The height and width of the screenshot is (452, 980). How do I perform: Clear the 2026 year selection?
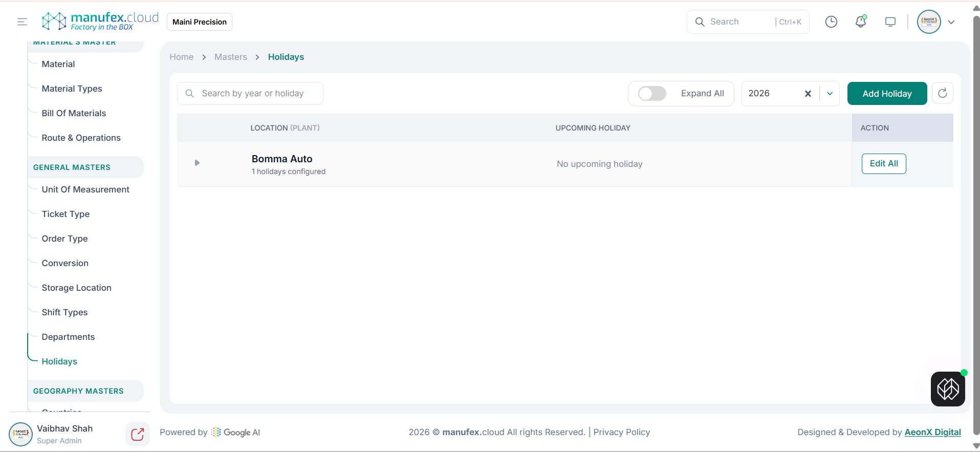(808, 94)
